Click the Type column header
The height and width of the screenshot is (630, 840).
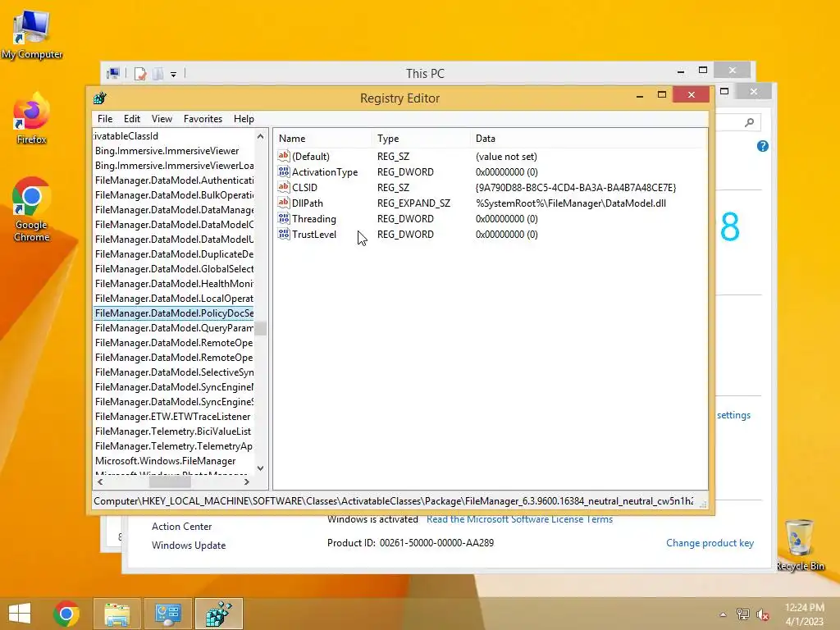[x=421, y=138]
